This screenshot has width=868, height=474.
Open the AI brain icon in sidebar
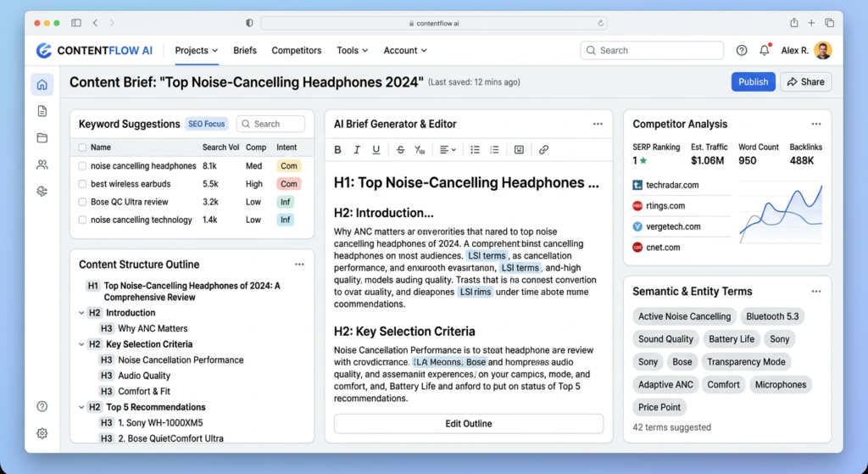(x=42, y=191)
